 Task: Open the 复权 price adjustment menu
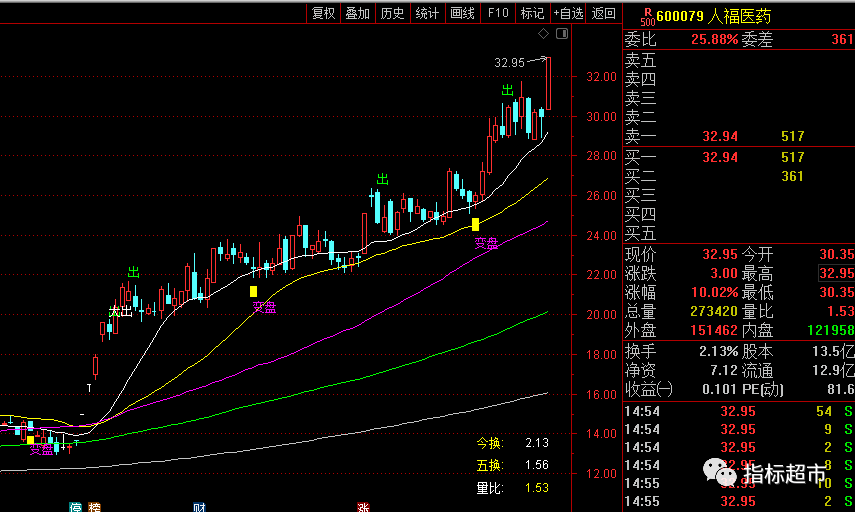tap(323, 14)
